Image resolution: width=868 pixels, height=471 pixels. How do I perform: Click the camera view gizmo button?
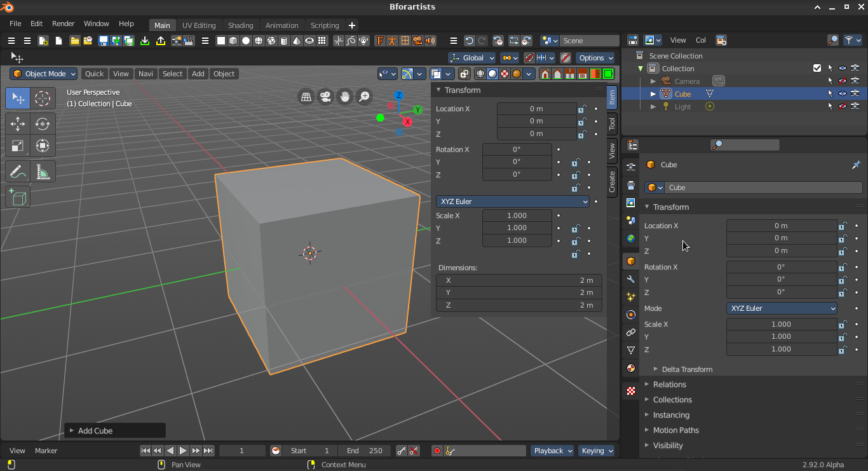[325, 97]
